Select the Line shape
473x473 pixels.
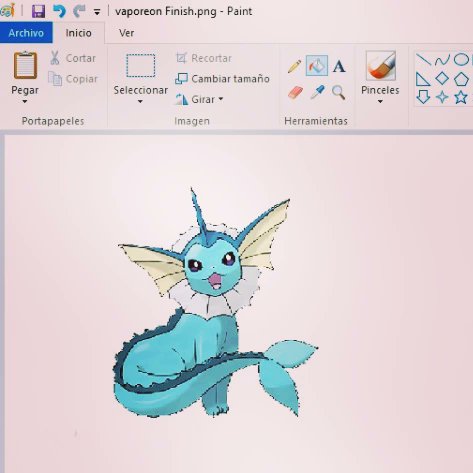(x=423, y=60)
